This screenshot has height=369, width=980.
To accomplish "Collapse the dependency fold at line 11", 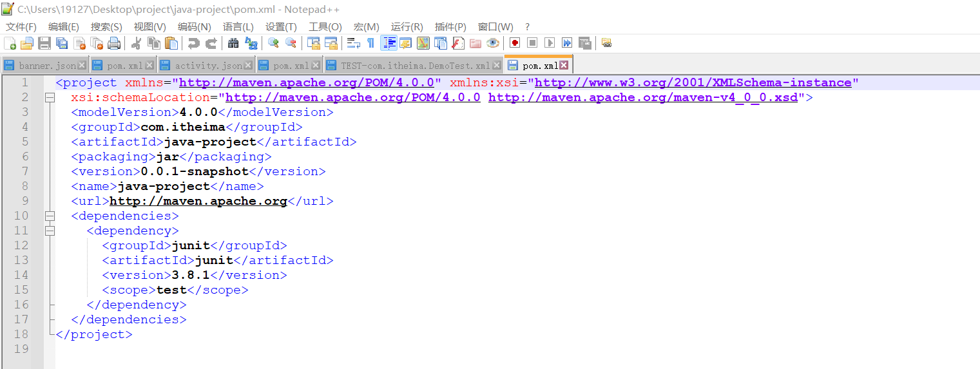I will coord(50,231).
